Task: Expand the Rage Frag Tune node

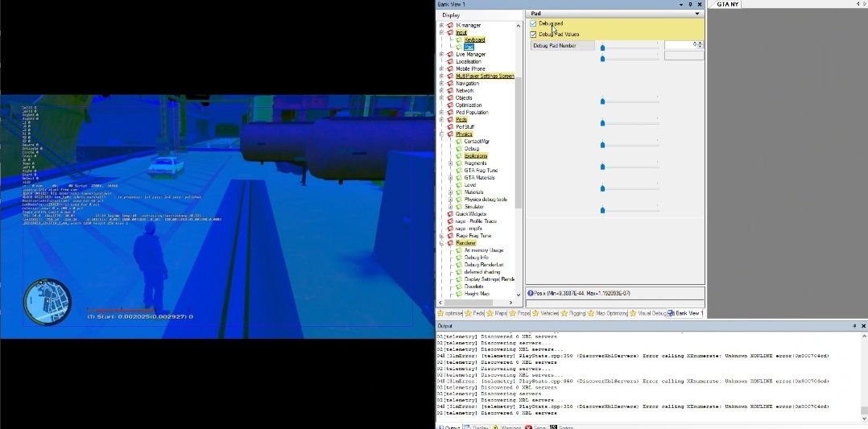Action: pos(441,236)
